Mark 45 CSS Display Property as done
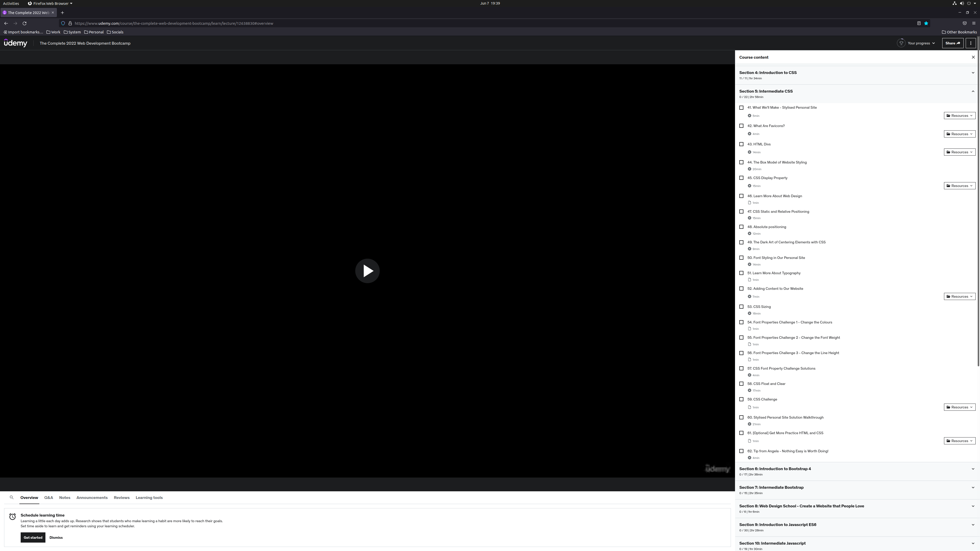 [x=741, y=178]
